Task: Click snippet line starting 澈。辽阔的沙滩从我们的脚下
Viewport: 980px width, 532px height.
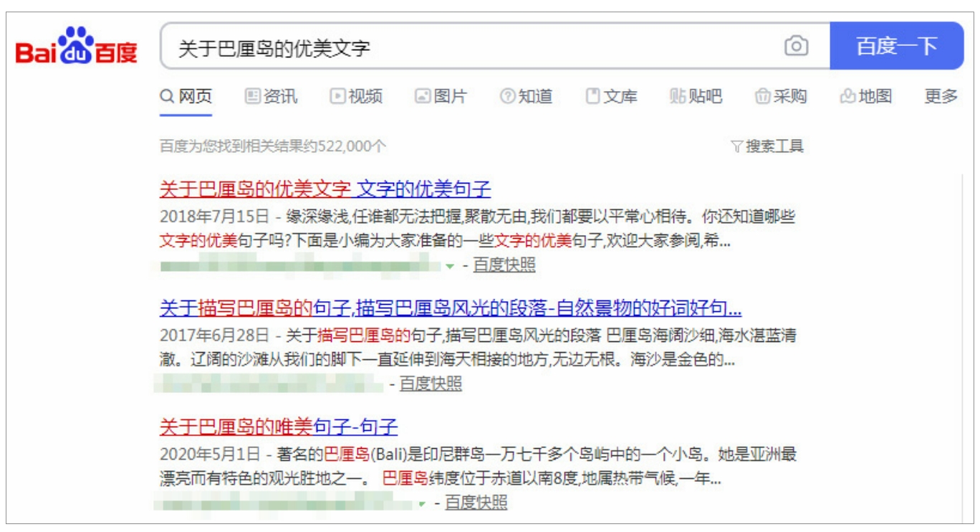Action: point(447,360)
